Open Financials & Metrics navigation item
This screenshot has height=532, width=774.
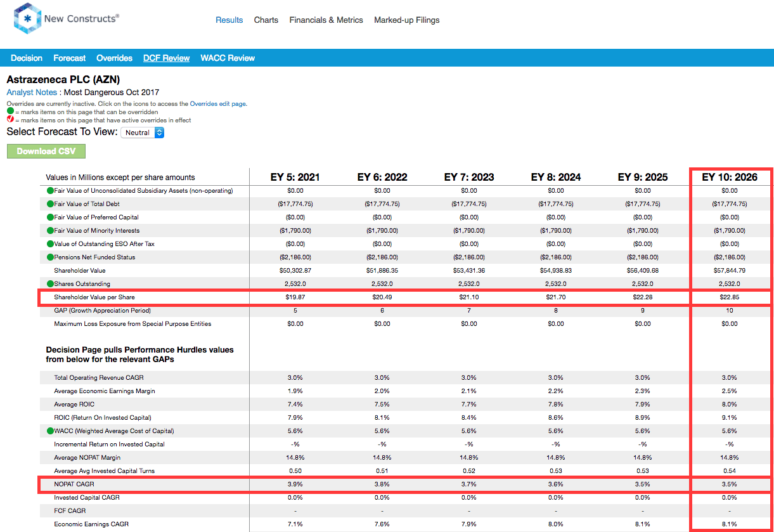point(326,20)
